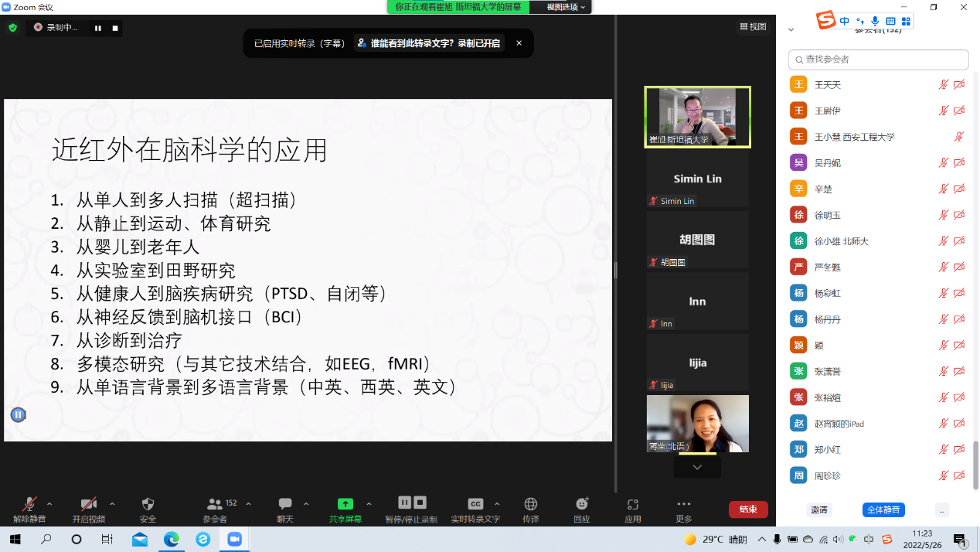The width and height of the screenshot is (980, 552).
Task: Click the search participants (查找参会者) field
Action: [878, 60]
